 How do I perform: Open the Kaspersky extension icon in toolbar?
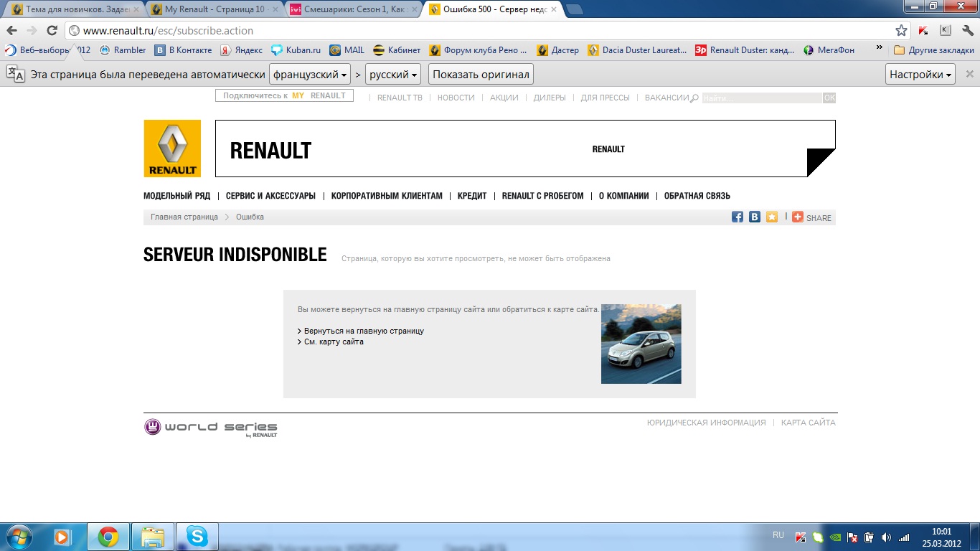tap(925, 30)
